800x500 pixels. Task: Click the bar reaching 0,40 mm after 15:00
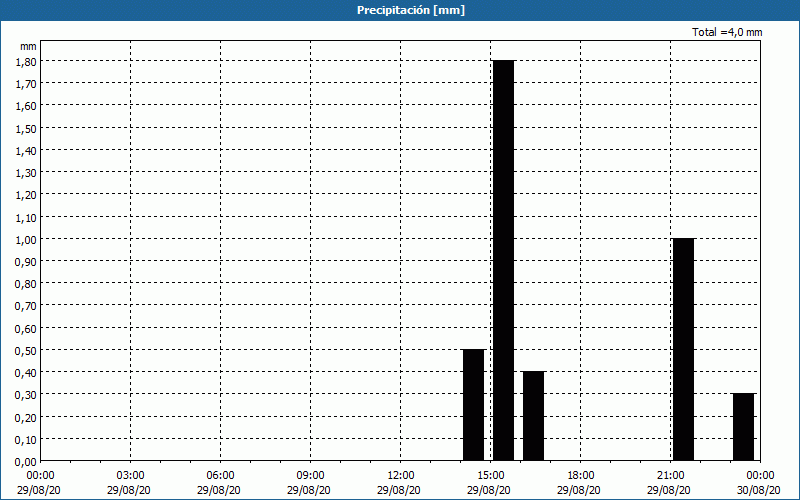point(534,416)
